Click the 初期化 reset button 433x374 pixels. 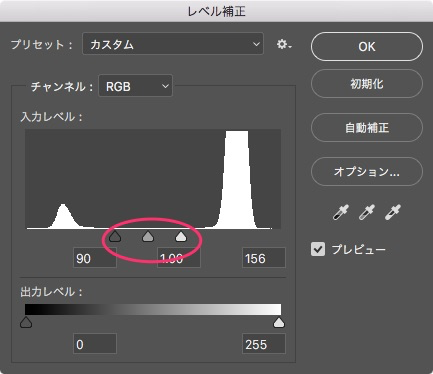pos(367,84)
